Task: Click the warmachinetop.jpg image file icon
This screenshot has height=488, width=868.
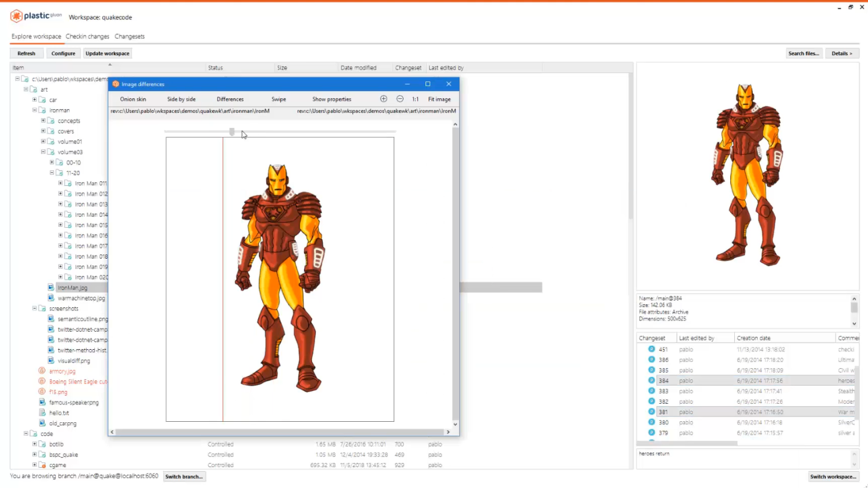Action: click(51, 298)
